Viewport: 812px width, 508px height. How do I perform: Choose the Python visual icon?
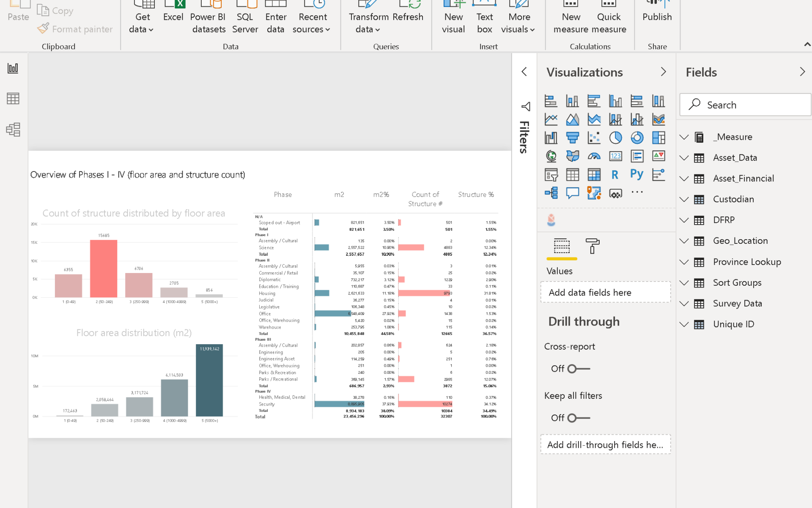click(636, 174)
